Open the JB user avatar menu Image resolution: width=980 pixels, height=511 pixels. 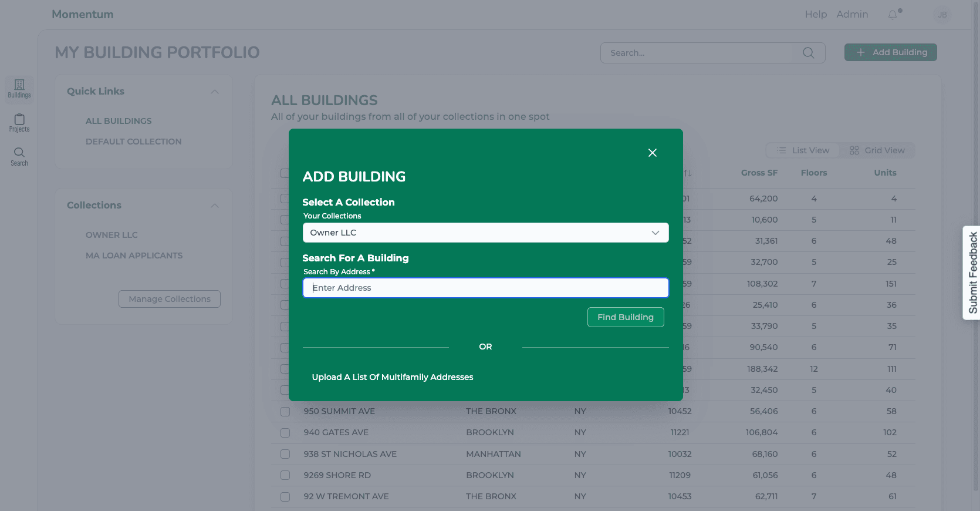tap(942, 15)
